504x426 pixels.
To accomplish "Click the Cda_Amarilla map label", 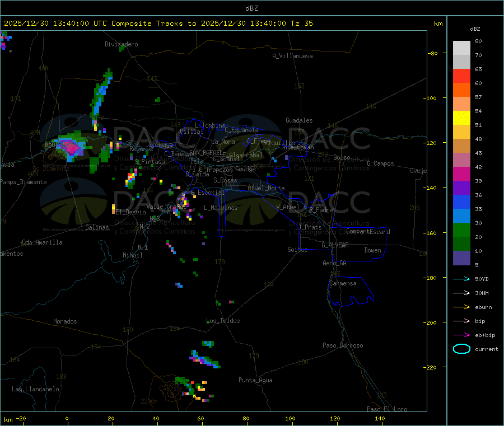I will (42, 242).
